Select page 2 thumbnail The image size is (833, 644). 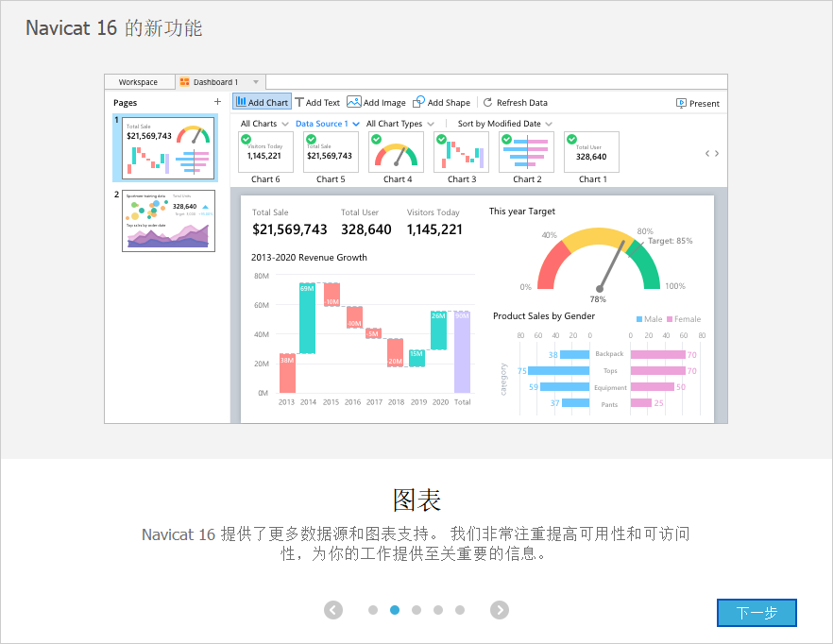pos(168,221)
